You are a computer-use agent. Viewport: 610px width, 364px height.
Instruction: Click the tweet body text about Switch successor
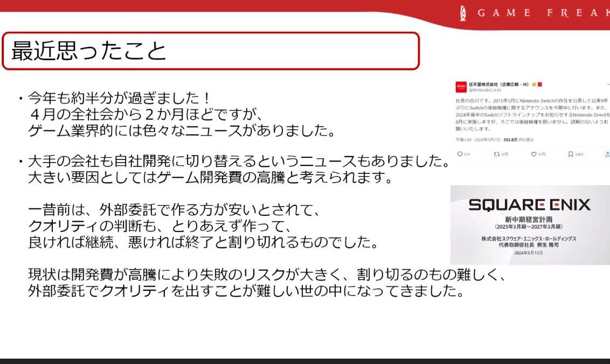(532, 114)
